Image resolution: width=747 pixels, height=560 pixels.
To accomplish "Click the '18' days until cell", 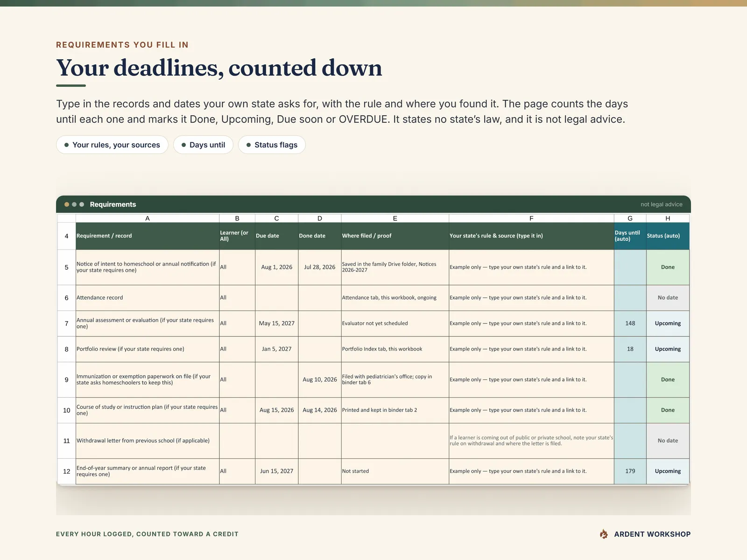I will click(630, 349).
